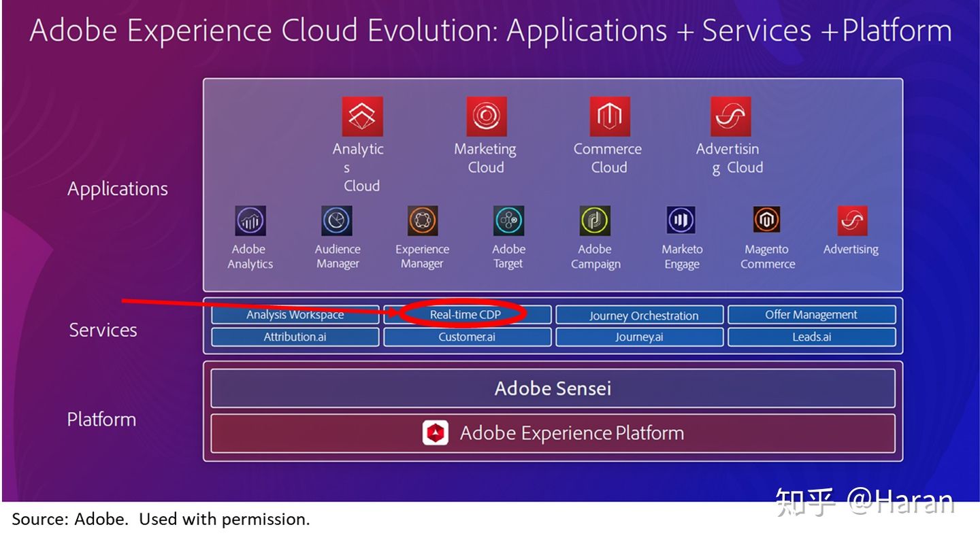The height and width of the screenshot is (542, 980).
Task: Select the small Advertising icon
Action: click(852, 220)
